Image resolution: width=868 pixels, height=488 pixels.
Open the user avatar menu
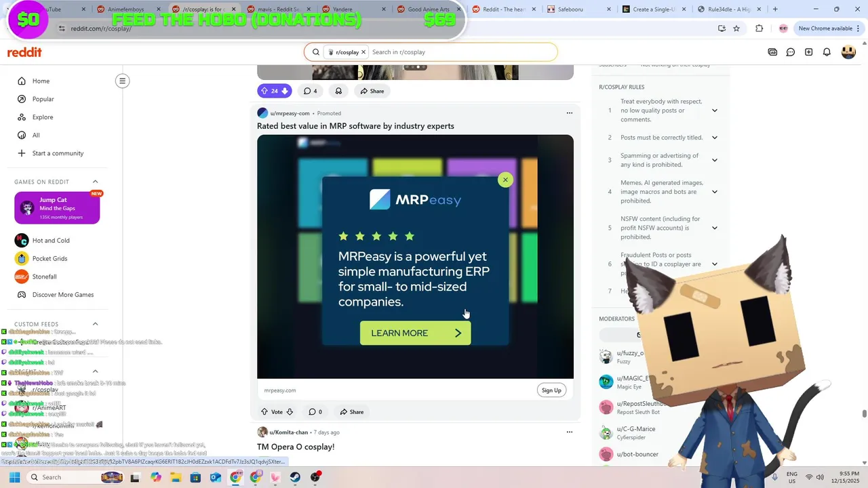(x=848, y=52)
